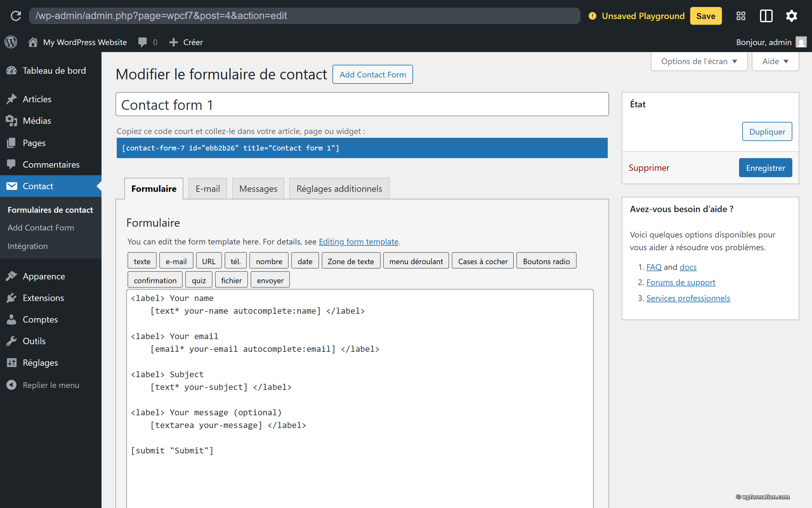Click the Pages icon in sidebar

pyautogui.click(x=11, y=143)
